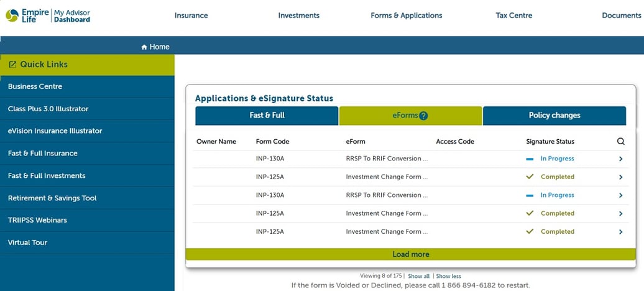
Task: Expand second RRSP To RRIF Conversion row chevron
Action: coord(620,195)
